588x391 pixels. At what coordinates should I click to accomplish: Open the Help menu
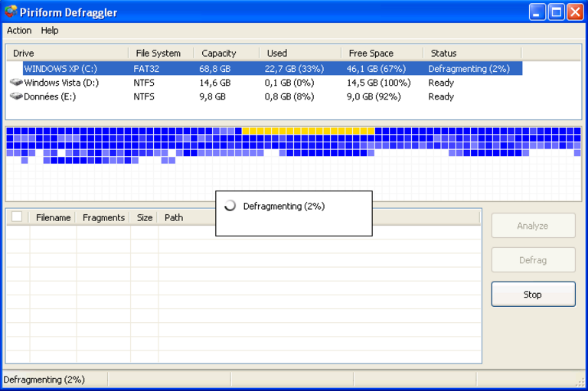pos(50,31)
